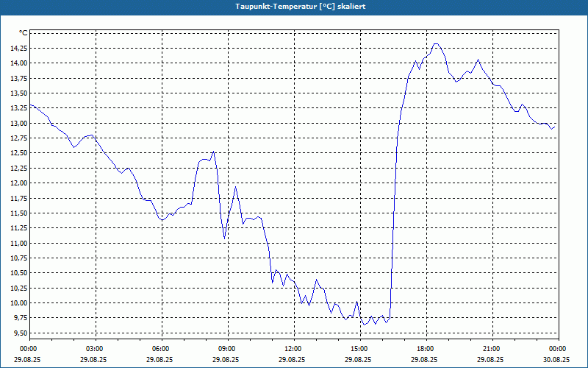This screenshot has width=588, height=368.
Task: Click the 11,25 y-axis label
Action: click(x=20, y=228)
